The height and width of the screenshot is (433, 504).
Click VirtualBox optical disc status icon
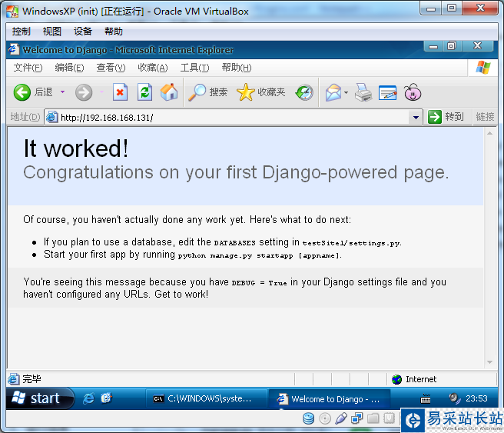click(325, 418)
